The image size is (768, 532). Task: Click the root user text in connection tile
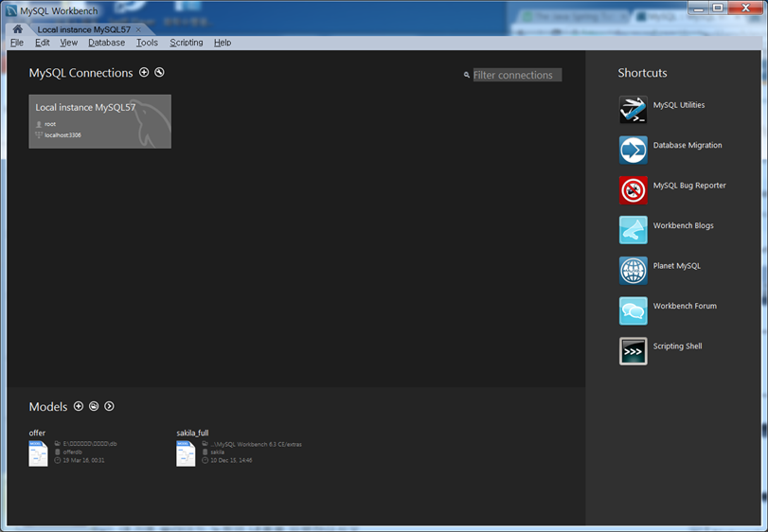50,124
